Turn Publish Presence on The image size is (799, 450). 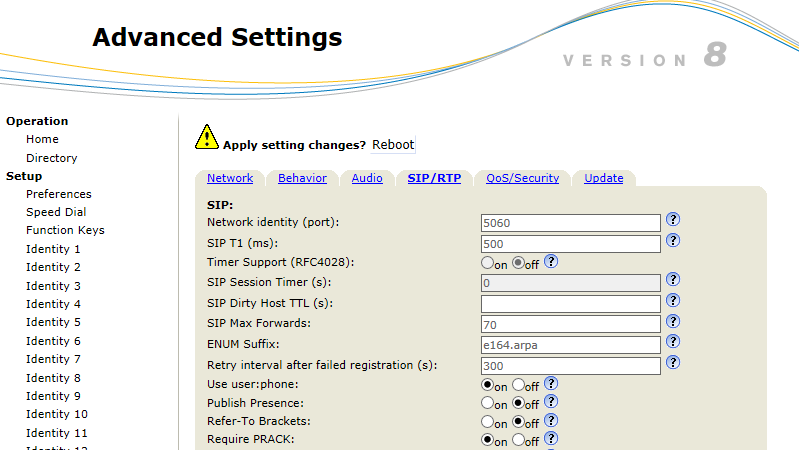pos(488,404)
